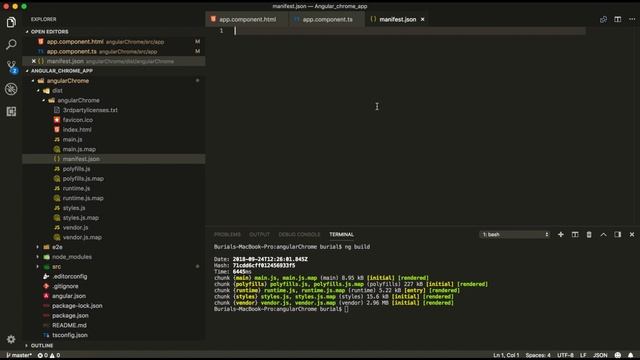Open the Extensions view in activity bar
Image resolution: width=640 pixels, height=360 pixels.
pos(11,111)
